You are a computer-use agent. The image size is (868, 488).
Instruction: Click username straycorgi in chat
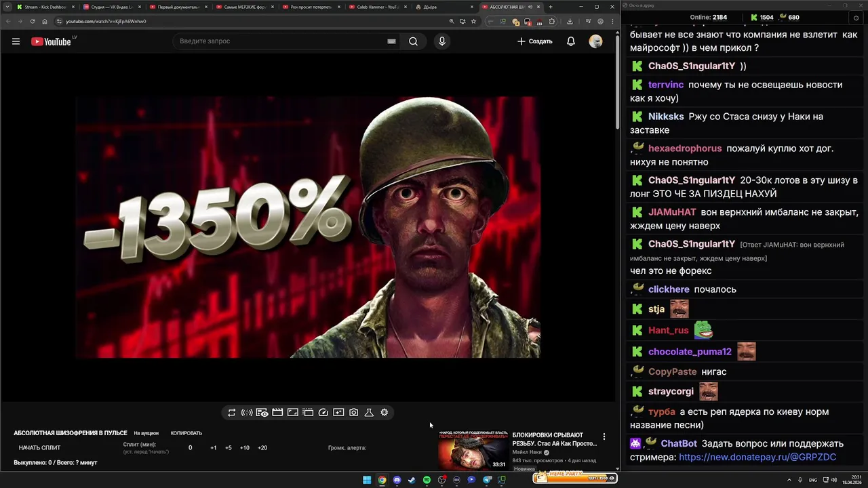pyautogui.click(x=671, y=392)
